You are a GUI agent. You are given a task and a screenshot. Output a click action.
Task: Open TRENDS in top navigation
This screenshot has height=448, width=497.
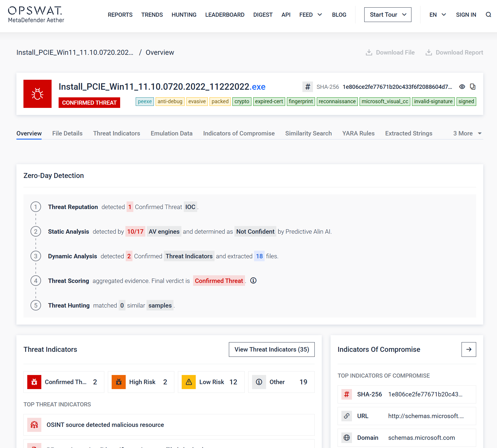(152, 15)
